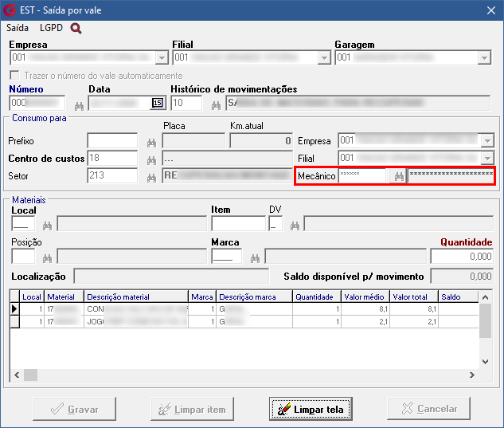Open the Saída menu
Screen dimensions: 504x428
(18, 28)
